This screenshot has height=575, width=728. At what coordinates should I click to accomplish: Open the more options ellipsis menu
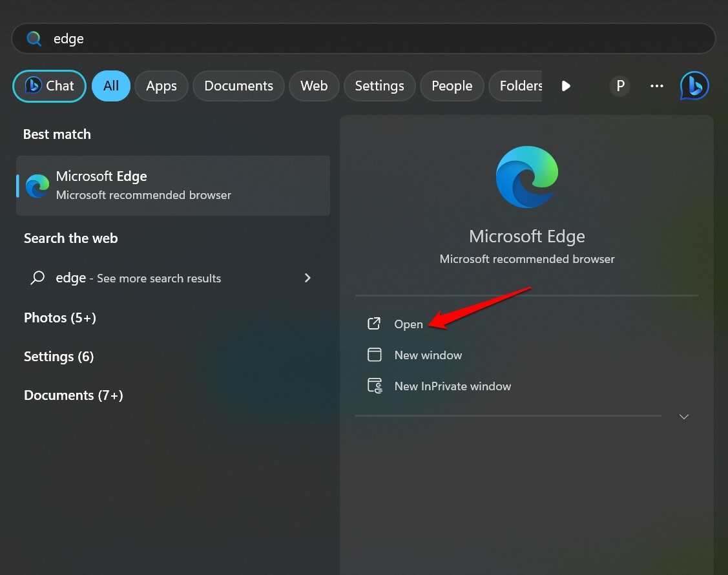[x=656, y=85]
